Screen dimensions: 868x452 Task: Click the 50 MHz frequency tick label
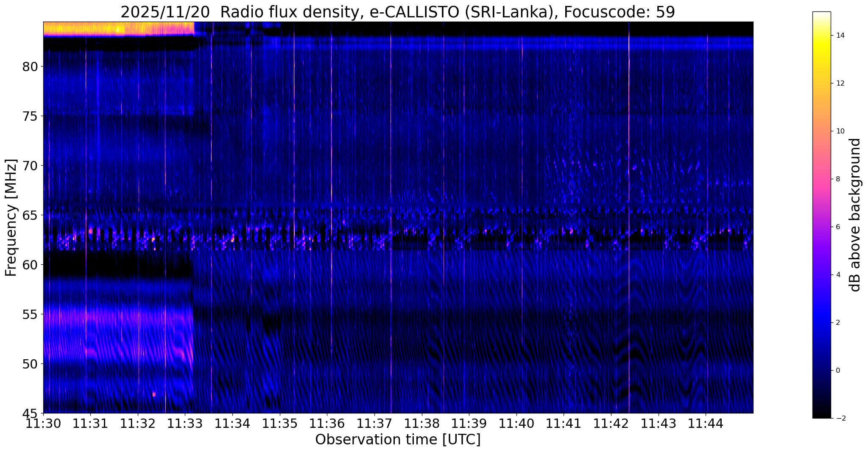[30, 364]
